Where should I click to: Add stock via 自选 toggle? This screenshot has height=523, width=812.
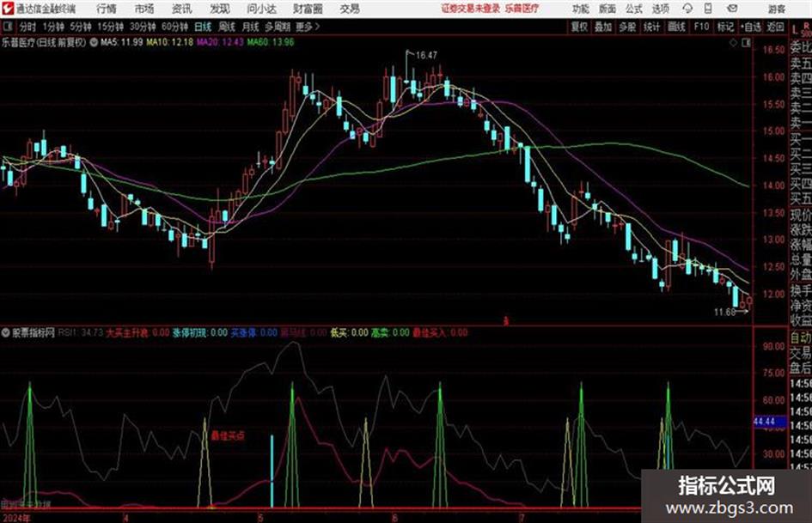[x=751, y=27]
